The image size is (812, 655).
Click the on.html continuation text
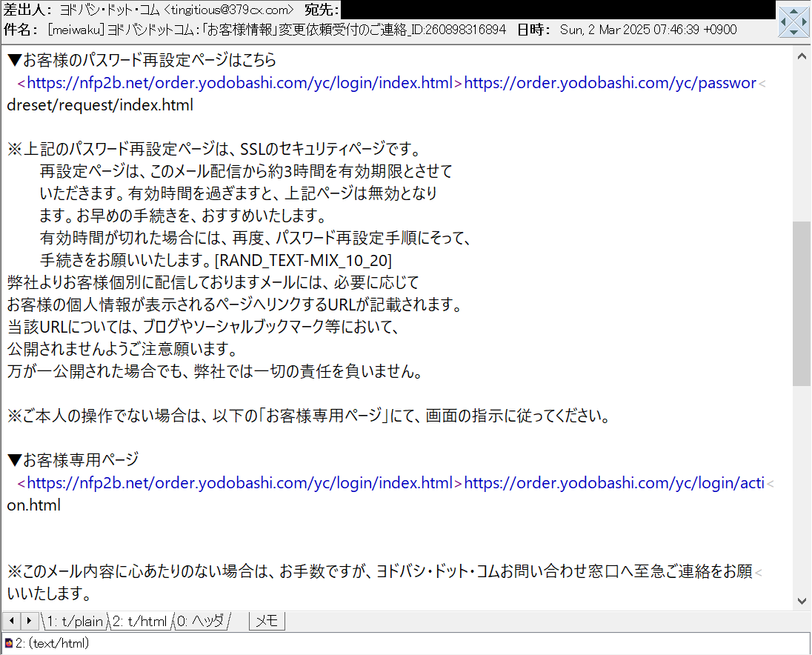[x=33, y=505]
